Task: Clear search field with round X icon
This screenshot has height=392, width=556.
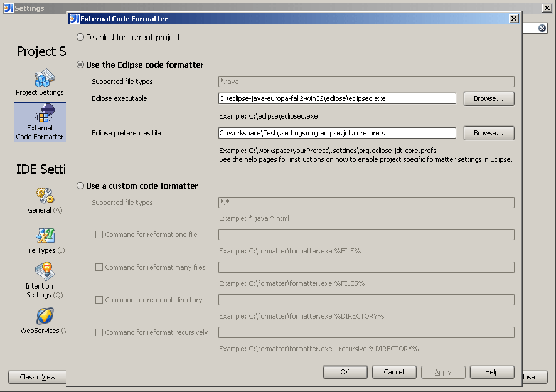Action: click(x=542, y=28)
